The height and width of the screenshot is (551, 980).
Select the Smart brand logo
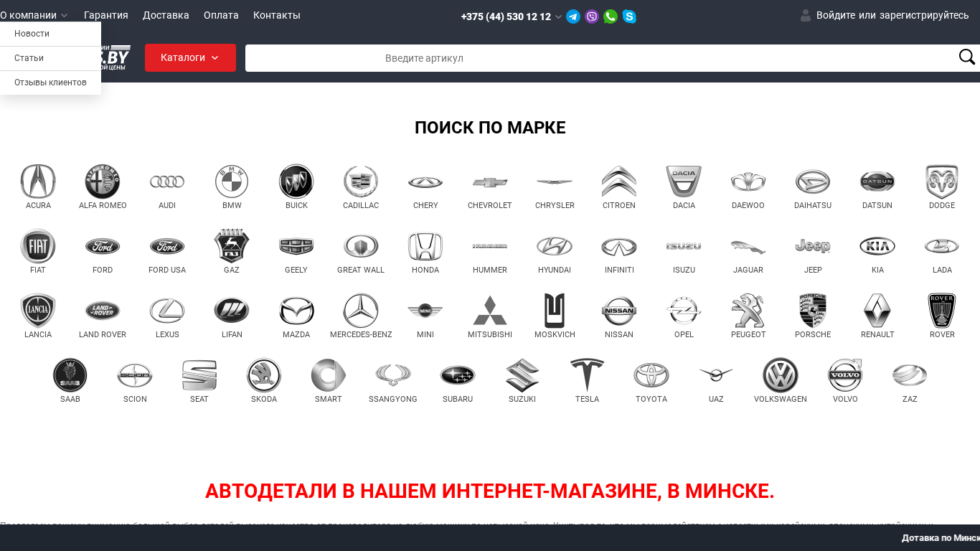point(329,375)
